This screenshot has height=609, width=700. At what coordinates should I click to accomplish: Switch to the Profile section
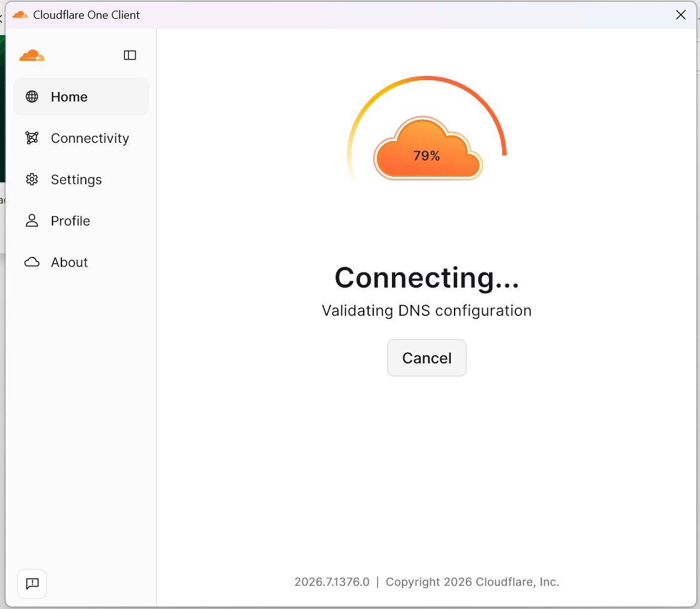(x=81, y=221)
